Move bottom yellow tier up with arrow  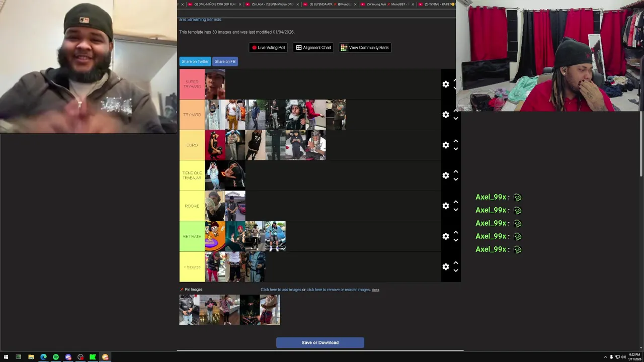(x=456, y=263)
